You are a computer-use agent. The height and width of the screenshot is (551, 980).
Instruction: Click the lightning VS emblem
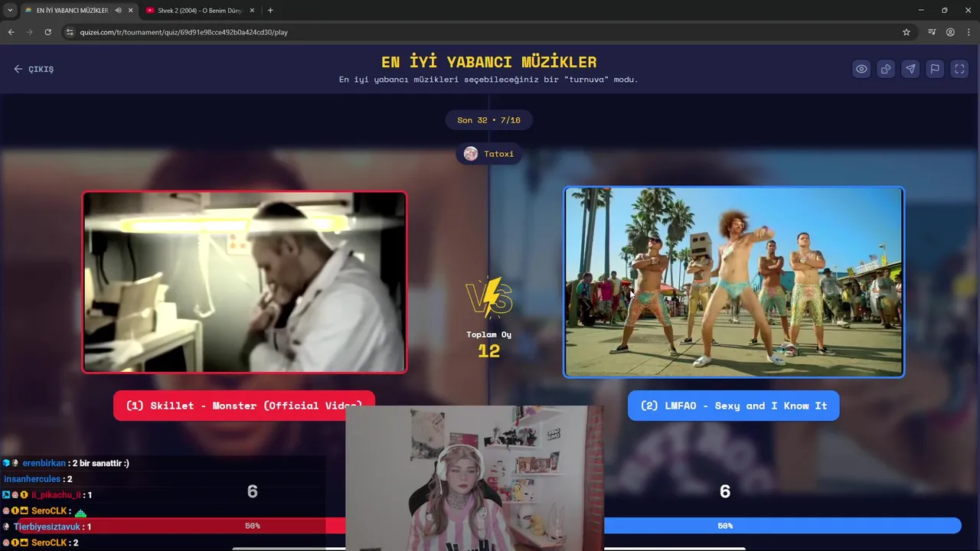(488, 298)
